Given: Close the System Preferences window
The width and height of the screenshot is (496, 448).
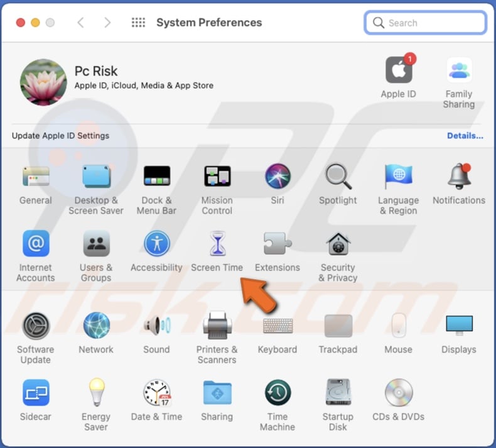Looking at the screenshot, I should pos(21,23).
